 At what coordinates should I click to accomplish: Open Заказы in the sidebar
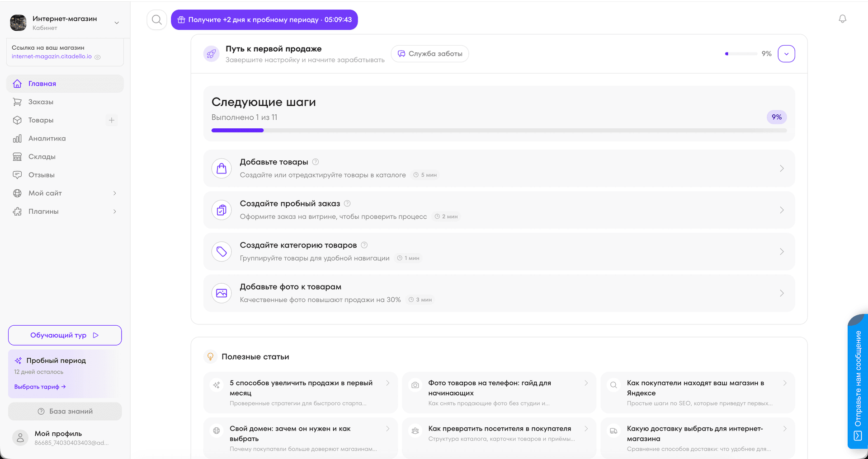(x=41, y=102)
